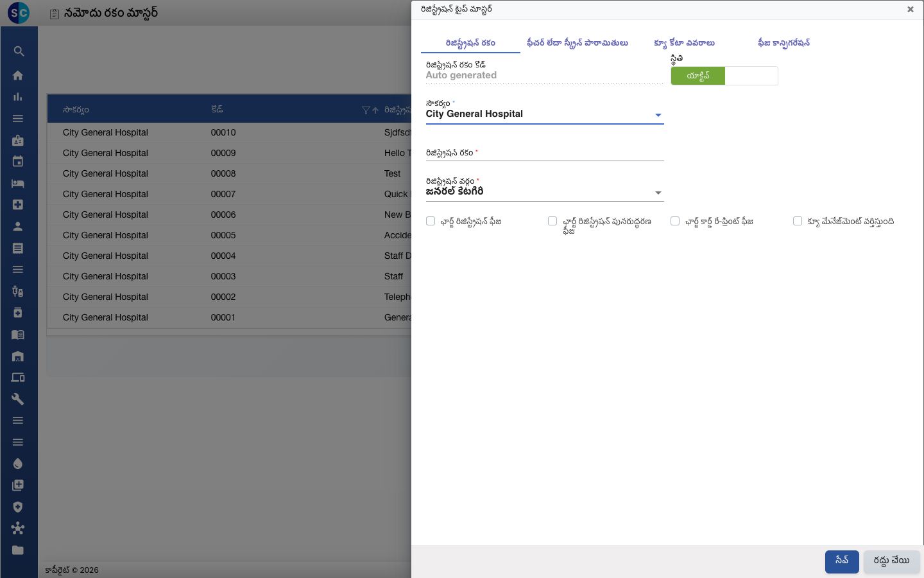Open the devices icon in the sidebar

click(x=18, y=378)
